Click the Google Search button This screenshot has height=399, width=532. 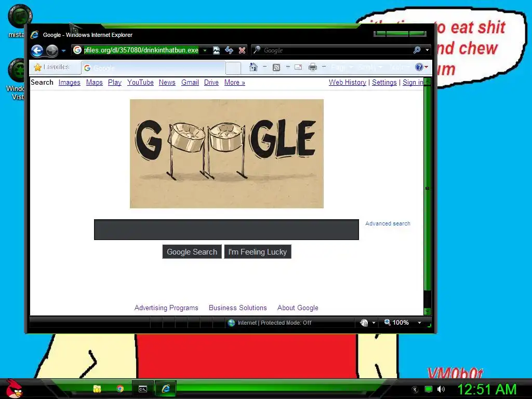pyautogui.click(x=192, y=252)
